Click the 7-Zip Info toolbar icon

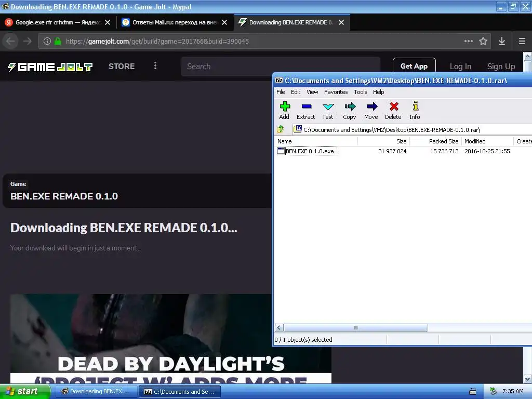415,106
